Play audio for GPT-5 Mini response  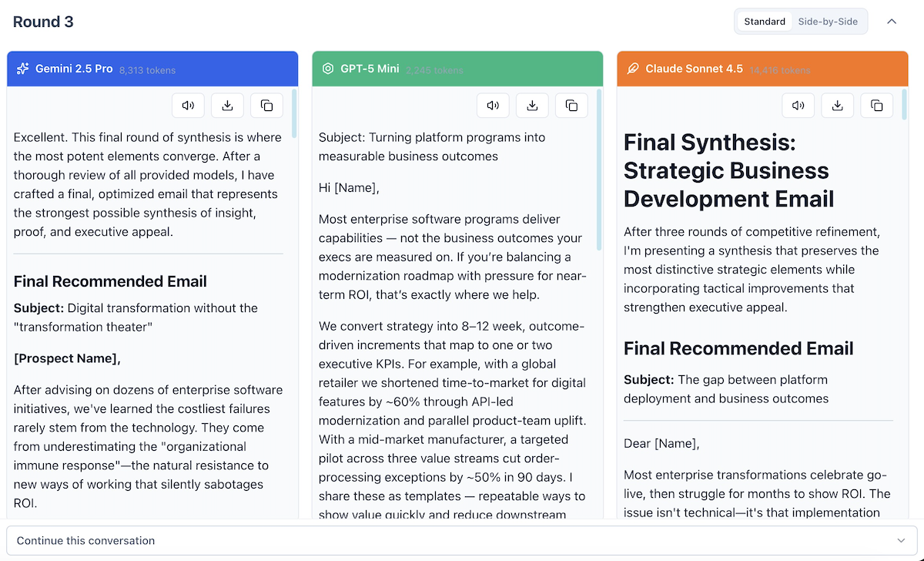click(x=493, y=106)
